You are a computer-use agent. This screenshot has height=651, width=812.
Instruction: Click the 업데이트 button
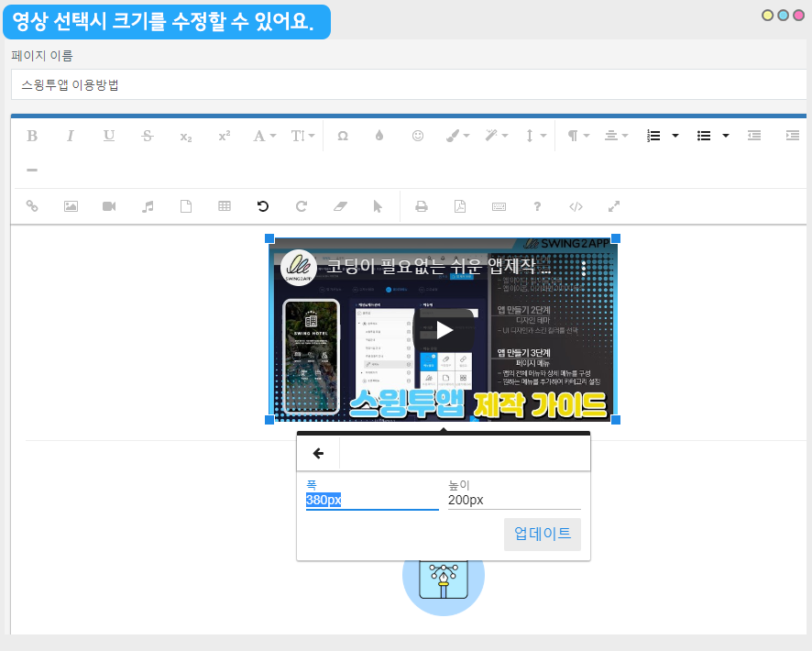click(x=543, y=534)
